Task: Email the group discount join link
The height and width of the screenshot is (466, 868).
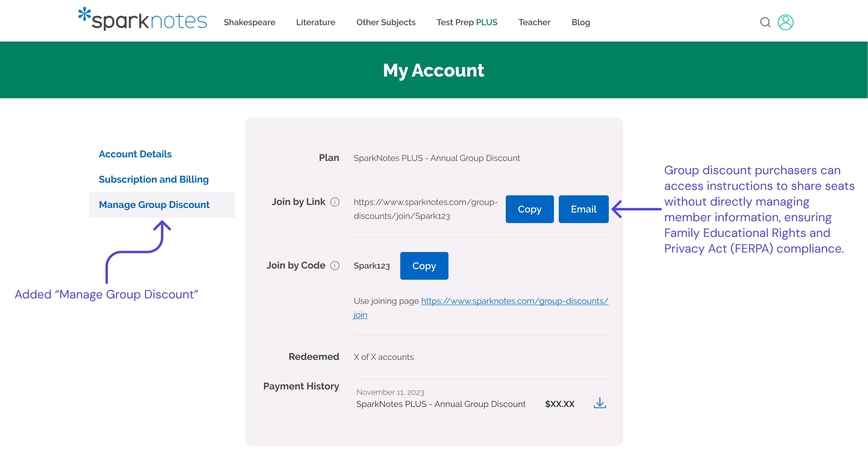Action: (583, 209)
